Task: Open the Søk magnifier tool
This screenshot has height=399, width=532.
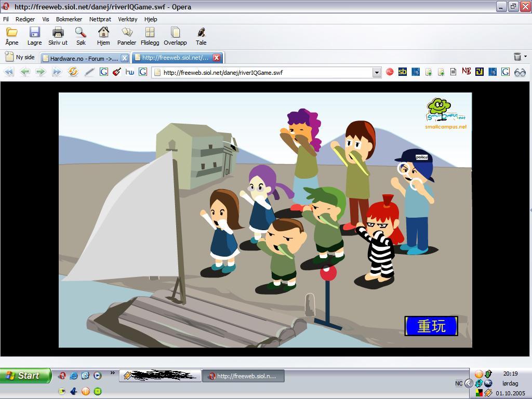Action: 81,33
